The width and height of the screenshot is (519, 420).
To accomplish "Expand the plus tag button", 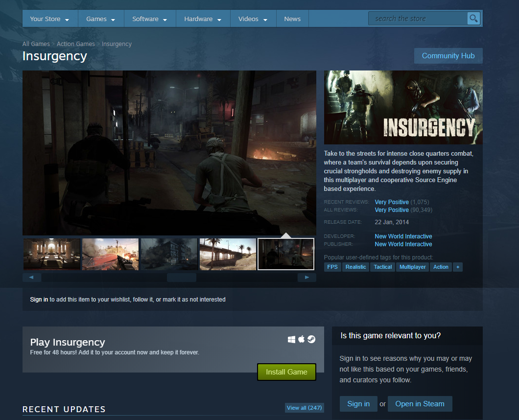I will 458,267.
